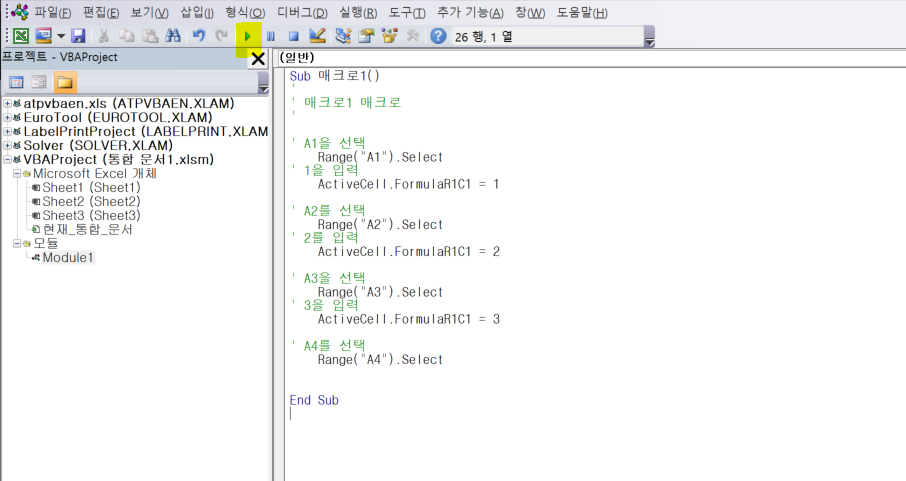Select Module1 in project tree

click(x=67, y=257)
